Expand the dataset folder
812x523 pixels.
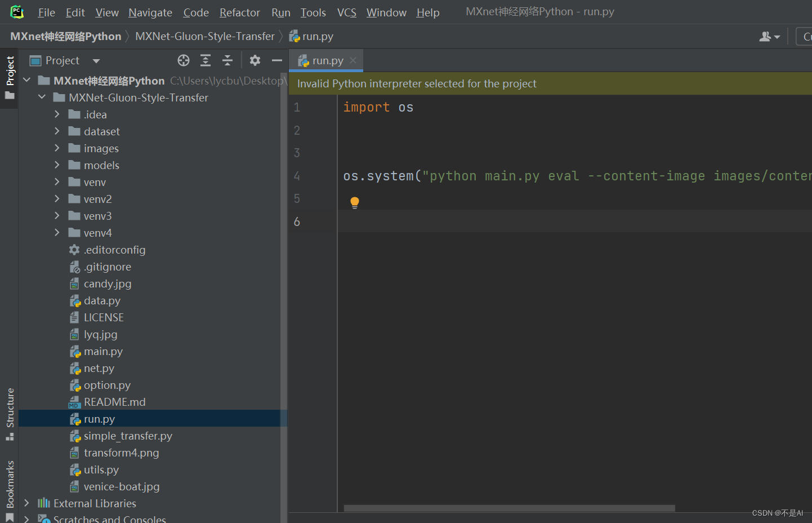(57, 131)
